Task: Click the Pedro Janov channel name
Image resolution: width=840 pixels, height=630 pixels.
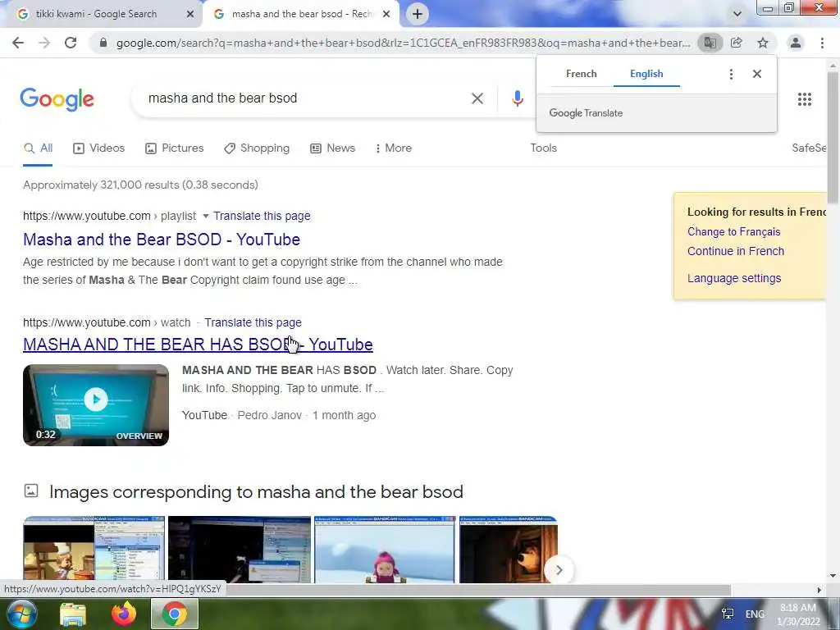Action: coord(269,416)
